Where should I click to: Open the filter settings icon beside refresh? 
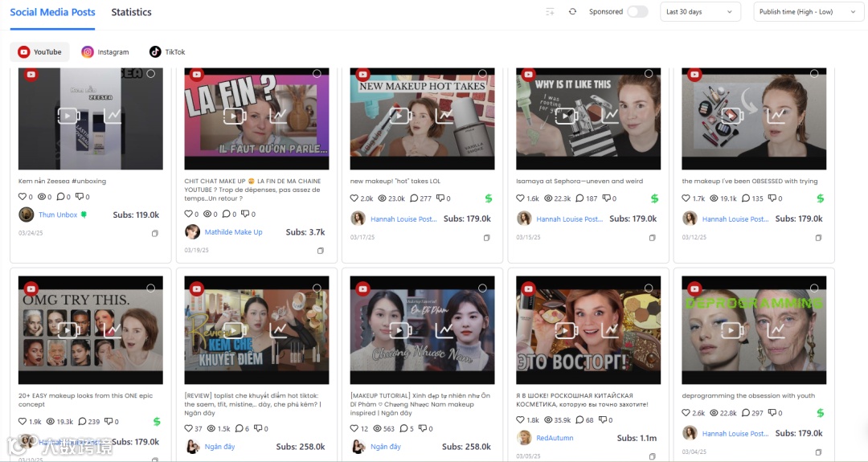point(550,11)
